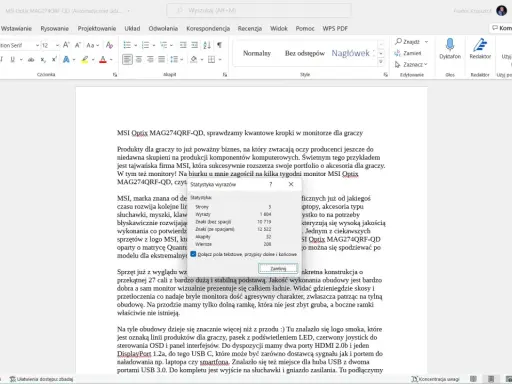
Task: Center align text
Action: point(139,60)
